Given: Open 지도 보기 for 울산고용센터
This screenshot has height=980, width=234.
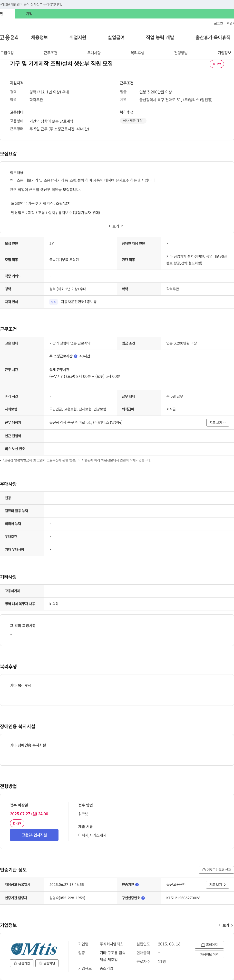Looking at the screenshot, I should (217, 885).
